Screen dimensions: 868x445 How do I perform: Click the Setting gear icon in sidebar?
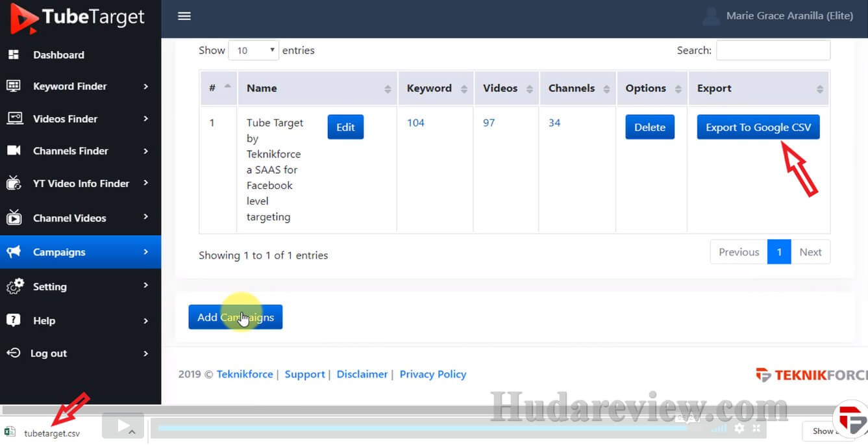(x=14, y=286)
